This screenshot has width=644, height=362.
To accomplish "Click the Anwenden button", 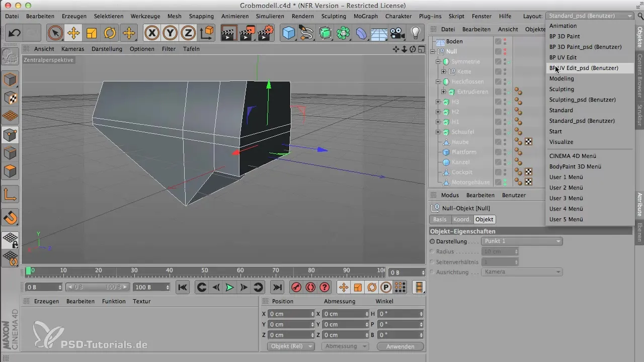I will click(400, 346).
